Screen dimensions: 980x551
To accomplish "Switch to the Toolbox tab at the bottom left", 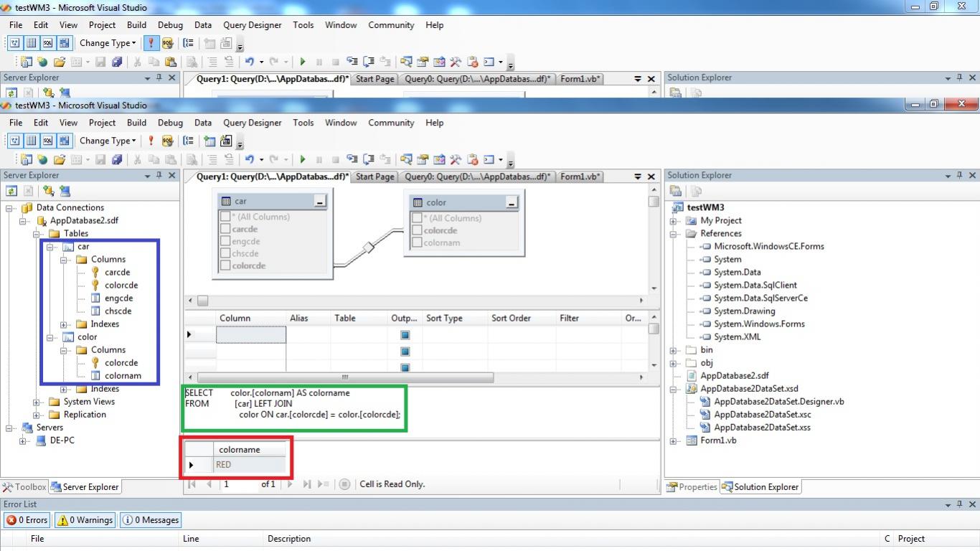I will (24, 487).
